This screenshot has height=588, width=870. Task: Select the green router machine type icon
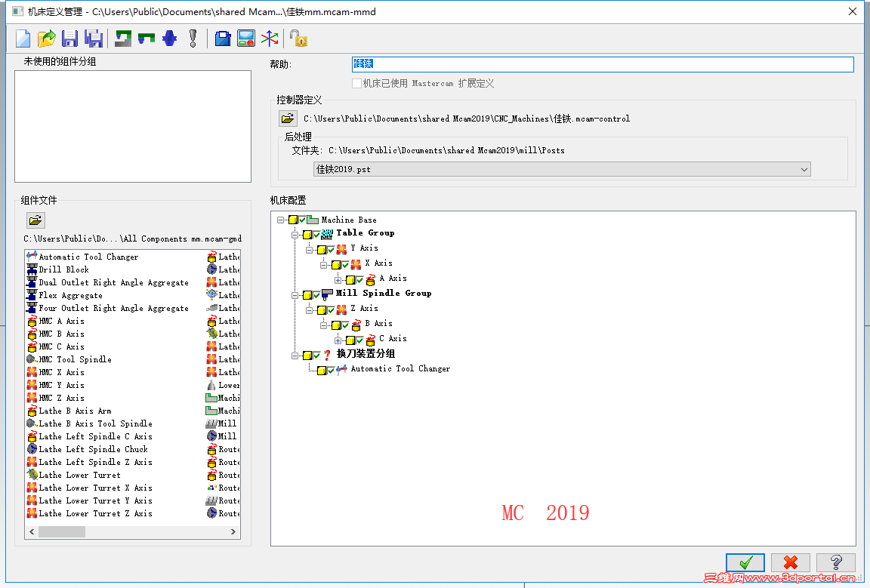point(147,38)
